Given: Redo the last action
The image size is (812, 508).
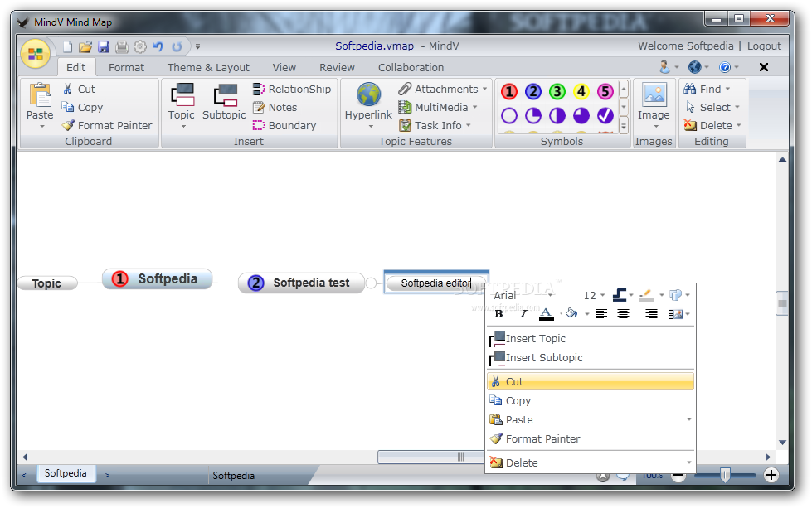Looking at the screenshot, I should (177, 47).
